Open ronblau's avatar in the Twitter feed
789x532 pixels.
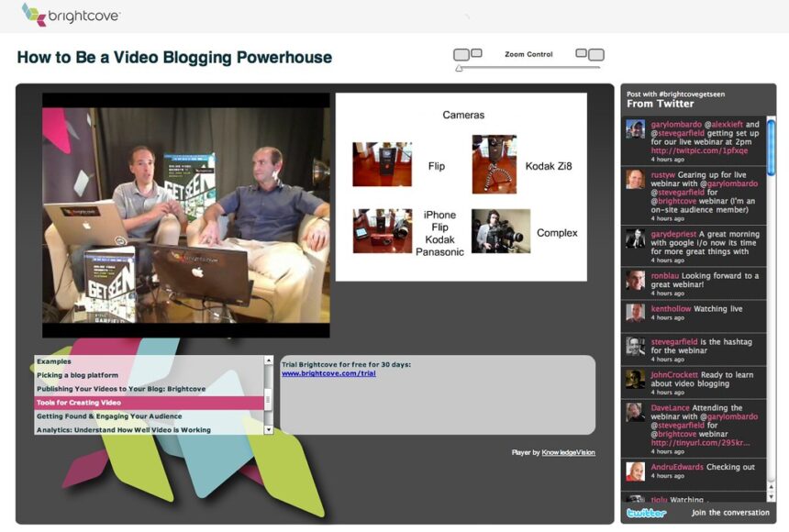[636, 281]
